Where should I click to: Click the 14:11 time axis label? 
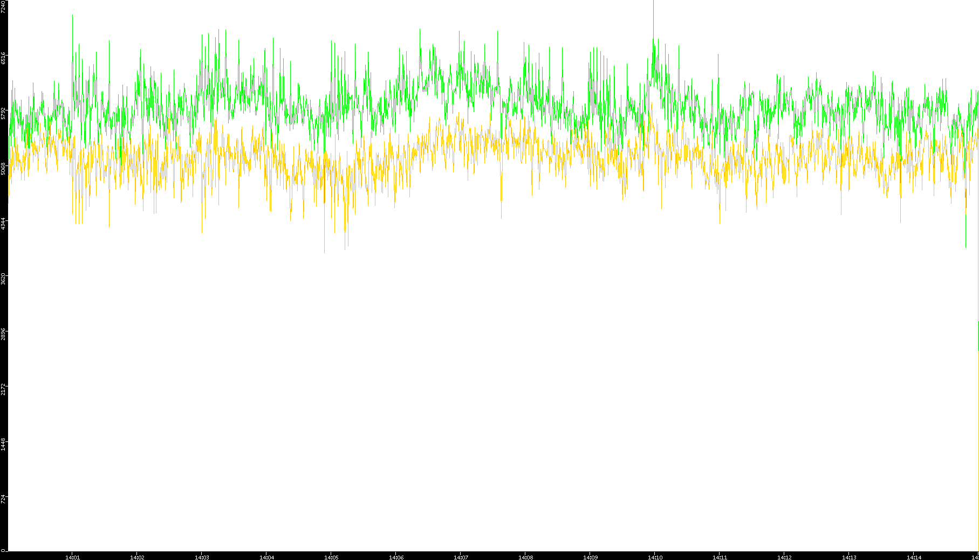pos(720,557)
